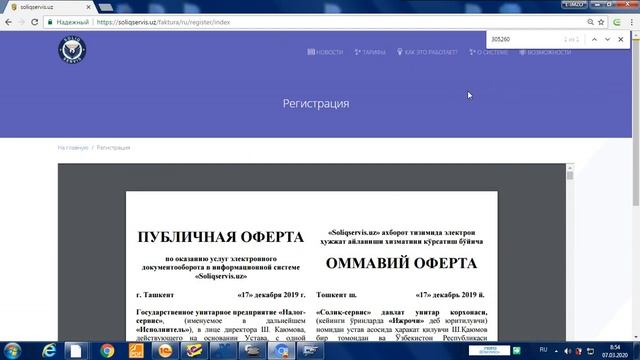The image size is (640, 360).
Task: Click the E-IMZO title bar button
Action: click(x=574, y=4)
